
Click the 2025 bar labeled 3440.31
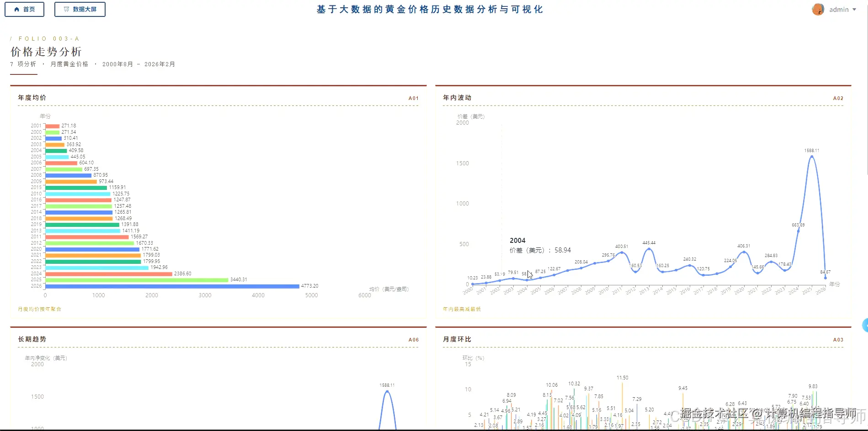tap(137, 280)
